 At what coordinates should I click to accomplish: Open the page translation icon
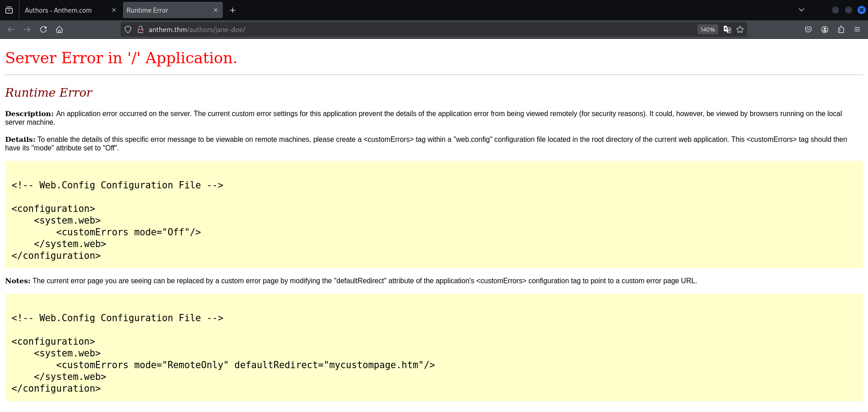pyautogui.click(x=727, y=29)
